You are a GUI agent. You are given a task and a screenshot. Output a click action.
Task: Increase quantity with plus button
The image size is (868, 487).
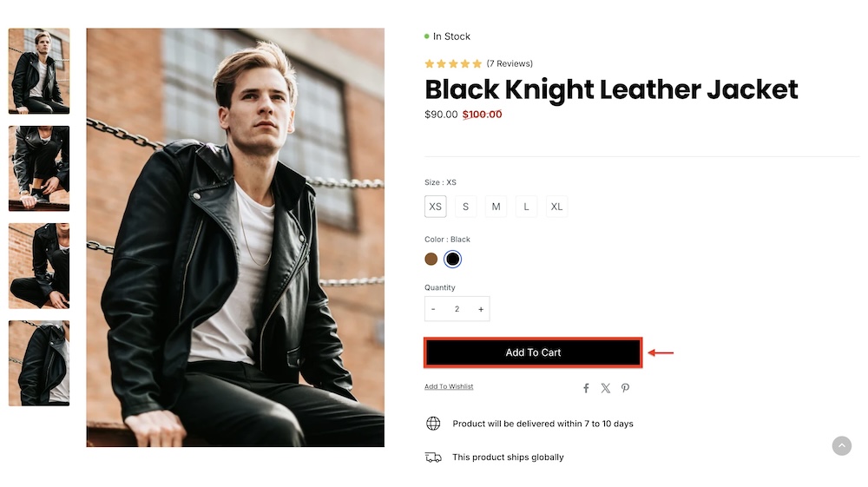[481, 309]
